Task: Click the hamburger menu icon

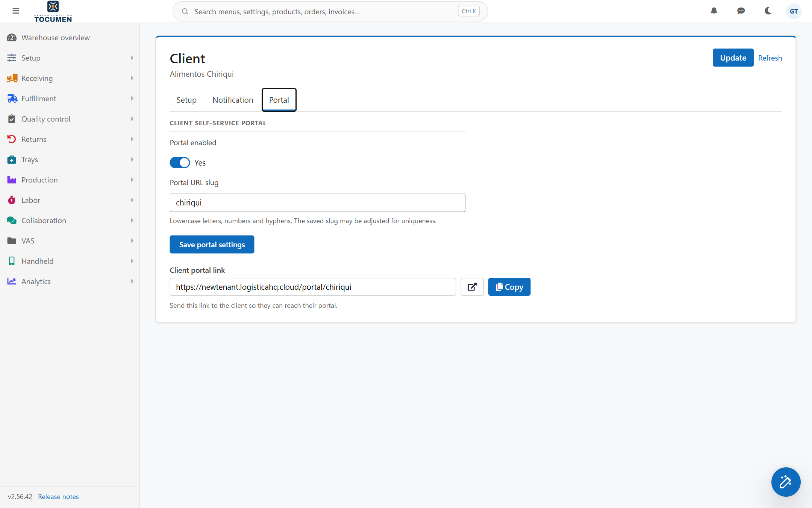Action: [16, 11]
